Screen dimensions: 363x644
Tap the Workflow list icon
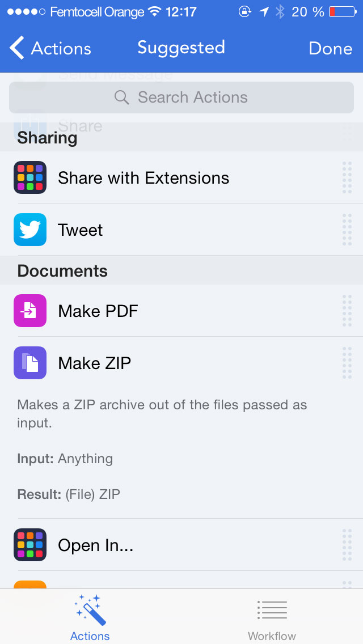click(x=272, y=610)
